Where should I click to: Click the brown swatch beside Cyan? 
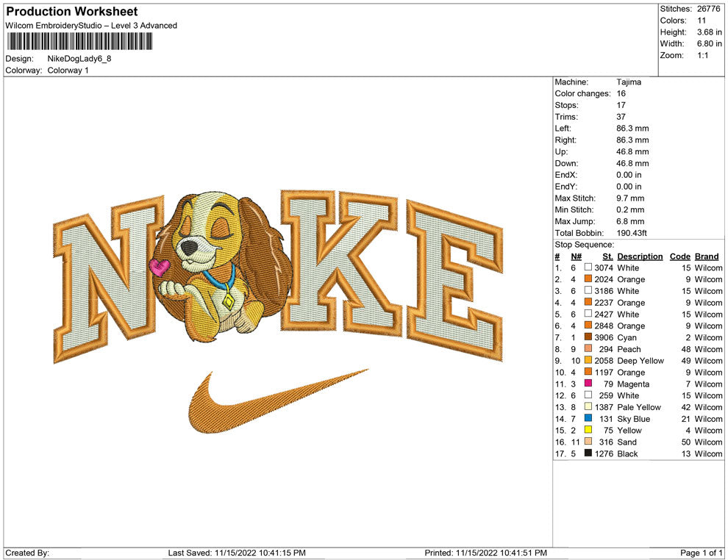588,337
